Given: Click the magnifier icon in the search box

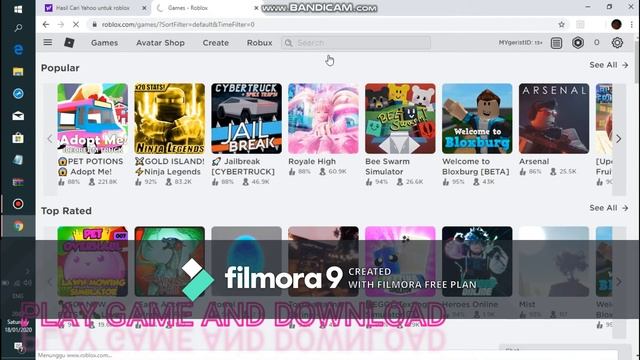Looking at the screenshot, I should click(289, 43).
